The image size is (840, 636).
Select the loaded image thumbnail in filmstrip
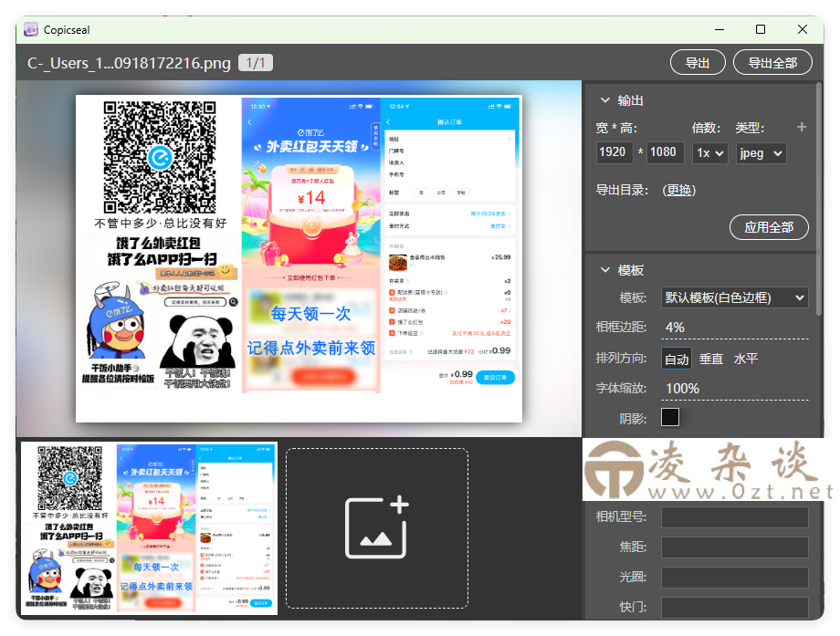point(150,528)
